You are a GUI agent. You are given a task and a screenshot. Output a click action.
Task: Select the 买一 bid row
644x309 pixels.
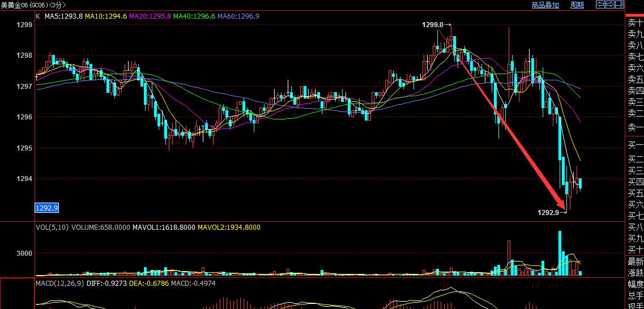(x=636, y=145)
